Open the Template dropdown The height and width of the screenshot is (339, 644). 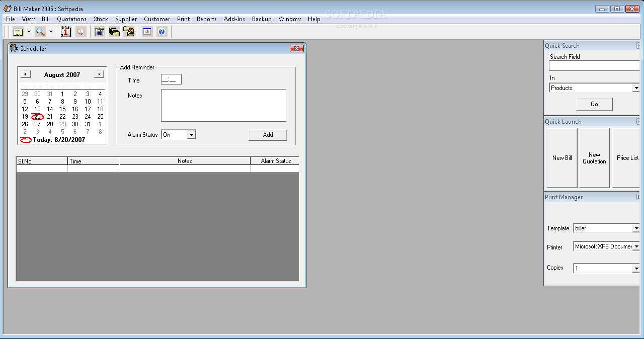tap(636, 228)
